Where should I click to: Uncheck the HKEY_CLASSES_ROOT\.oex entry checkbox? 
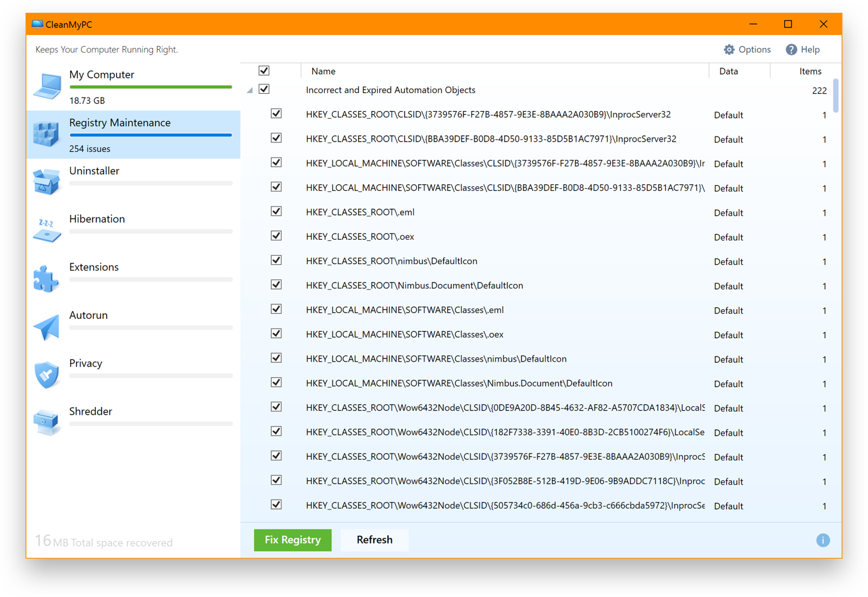click(x=276, y=236)
